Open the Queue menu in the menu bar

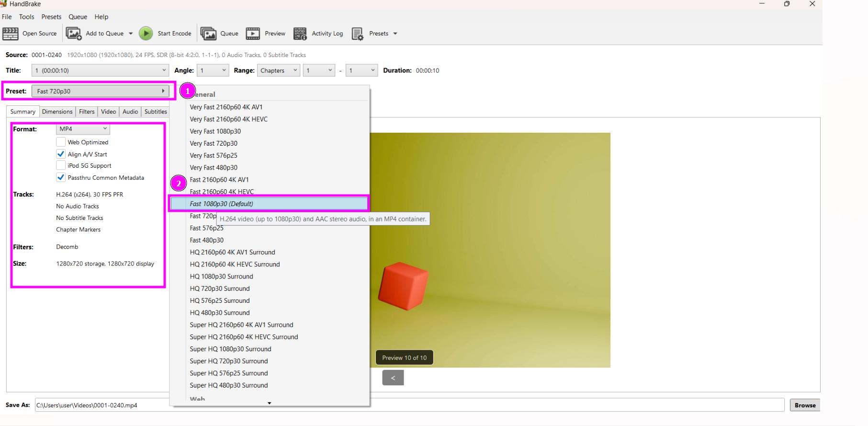click(78, 17)
